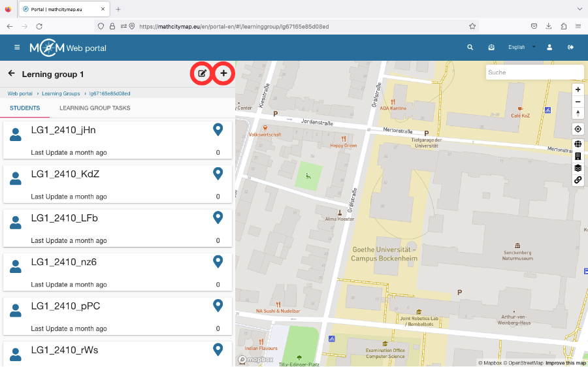Open the Firefox tab list chevron
This screenshot has width=588, height=367.
coord(579,9)
